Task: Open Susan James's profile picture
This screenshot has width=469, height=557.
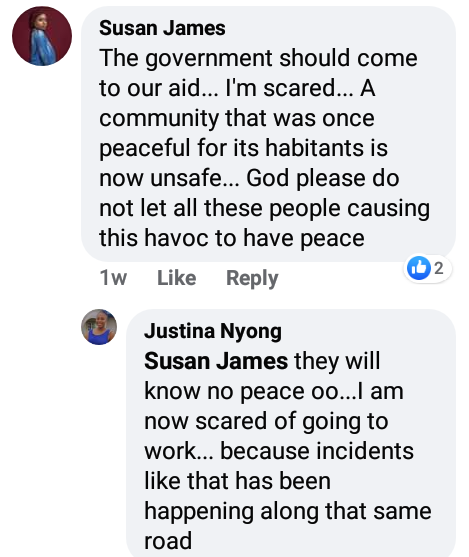Action: pyautogui.click(x=42, y=36)
